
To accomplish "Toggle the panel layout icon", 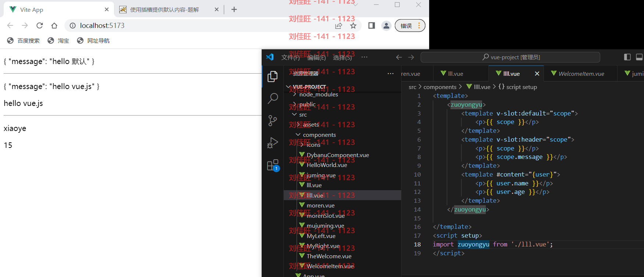I will point(640,57).
